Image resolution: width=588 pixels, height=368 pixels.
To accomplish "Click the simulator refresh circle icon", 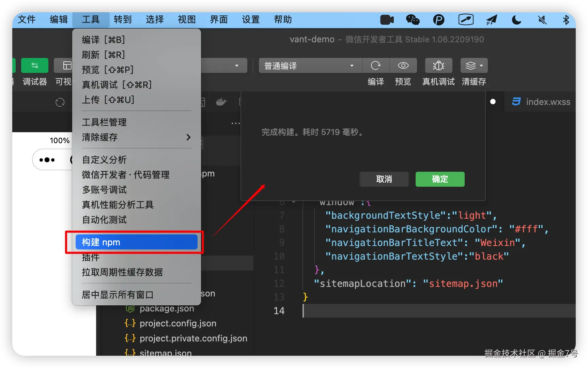I will pos(60,102).
